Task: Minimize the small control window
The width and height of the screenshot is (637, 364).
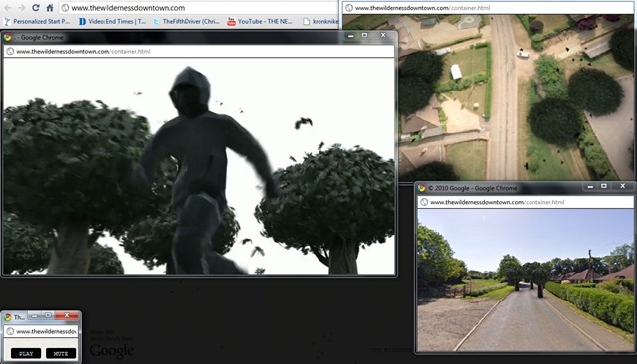Action: point(34,315)
